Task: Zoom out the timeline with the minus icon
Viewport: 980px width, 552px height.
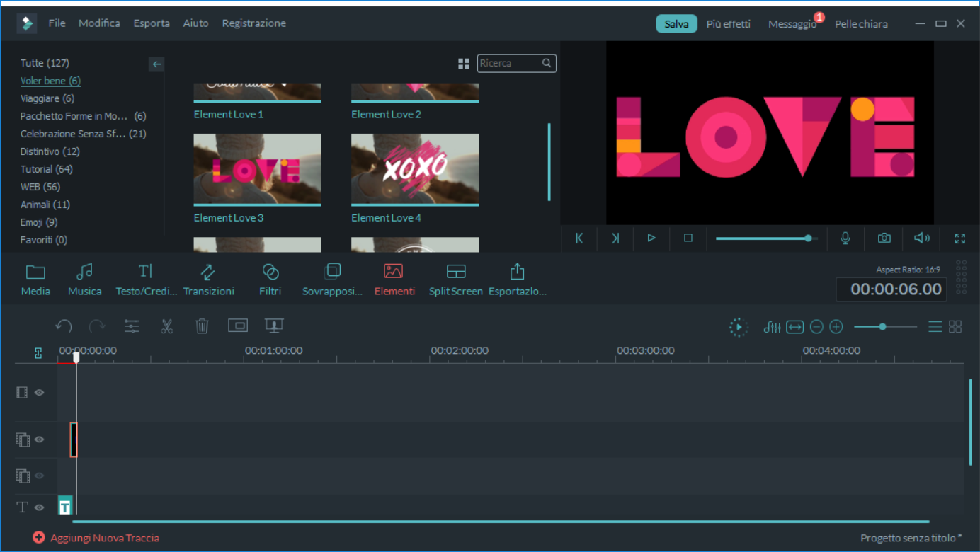Action: point(816,327)
